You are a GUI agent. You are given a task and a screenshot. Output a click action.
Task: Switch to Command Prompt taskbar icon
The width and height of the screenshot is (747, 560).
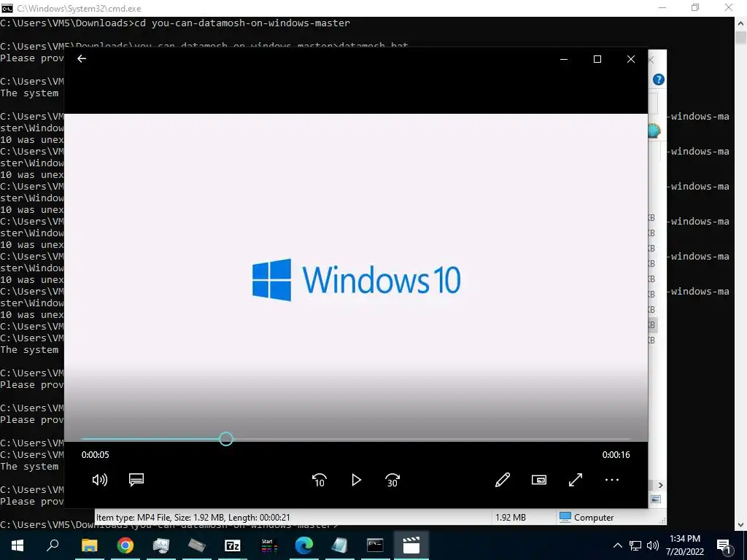coord(376,545)
